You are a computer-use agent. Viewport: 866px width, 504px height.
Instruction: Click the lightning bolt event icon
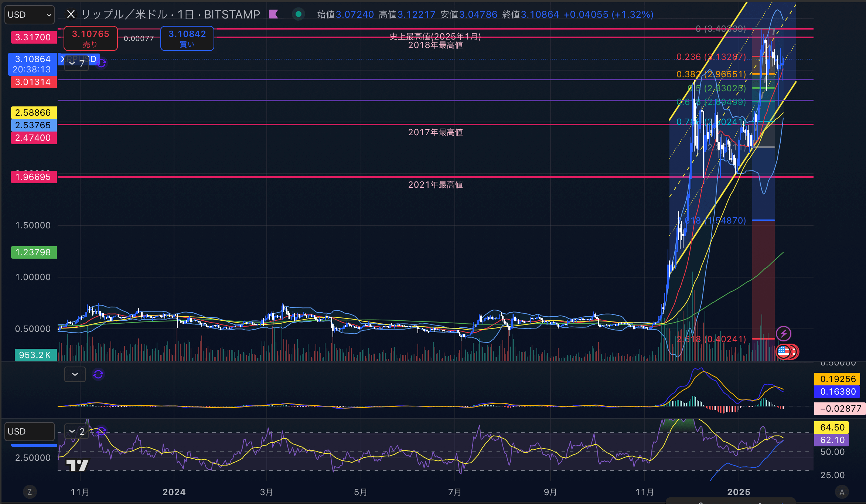[784, 334]
